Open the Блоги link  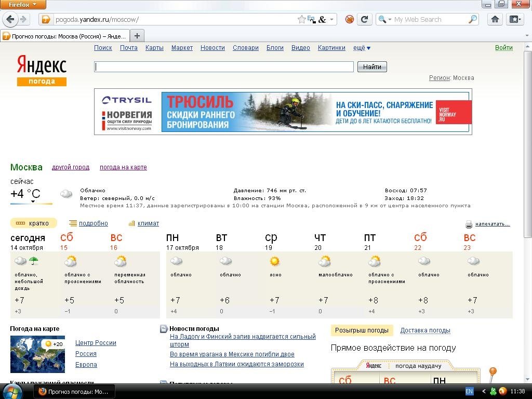click(x=275, y=48)
